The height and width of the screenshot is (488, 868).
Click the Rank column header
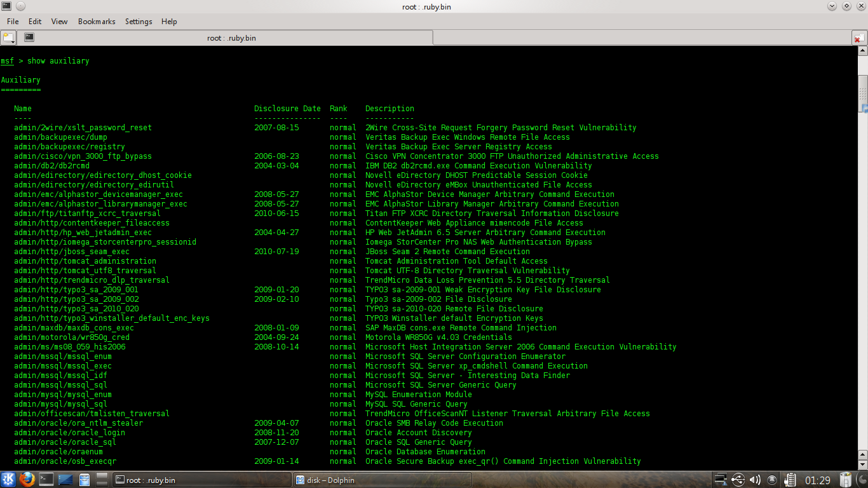(x=339, y=109)
